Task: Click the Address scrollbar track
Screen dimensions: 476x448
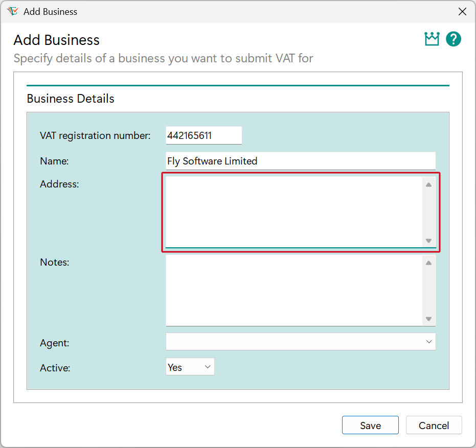Action: 428,212
